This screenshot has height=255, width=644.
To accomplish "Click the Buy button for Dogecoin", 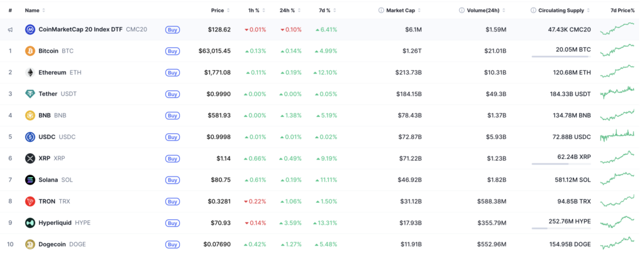I will (172, 244).
